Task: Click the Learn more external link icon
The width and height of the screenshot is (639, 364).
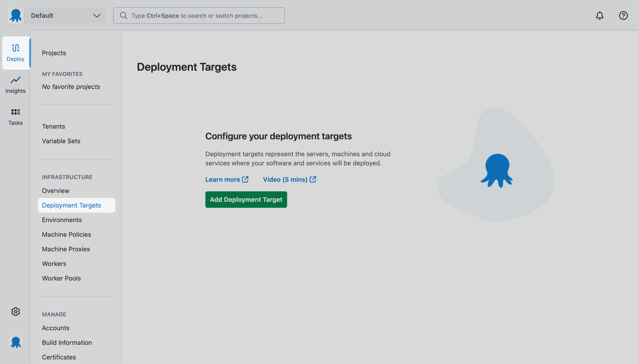Action: [x=245, y=179]
